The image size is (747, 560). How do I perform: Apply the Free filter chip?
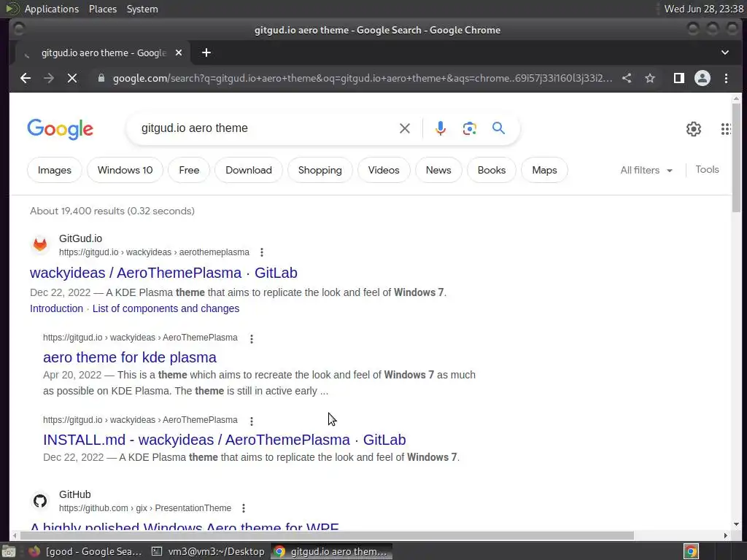click(189, 170)
